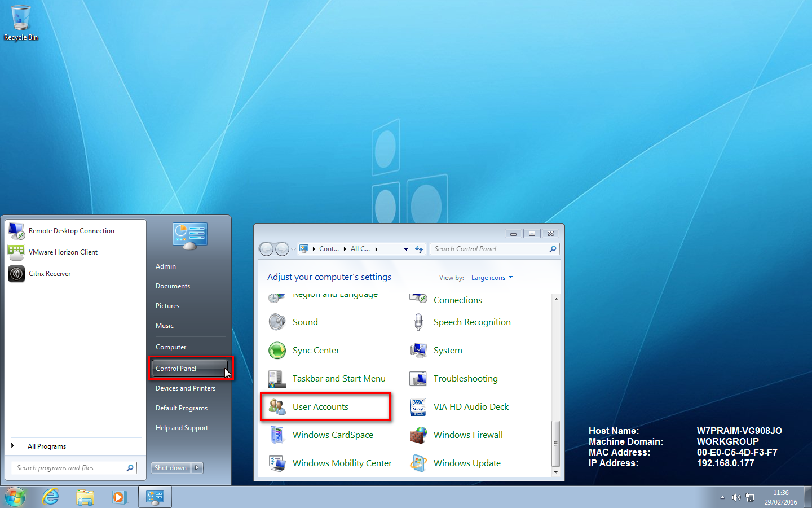Show hidden tray icons arrow

click(x=722, y=497)
